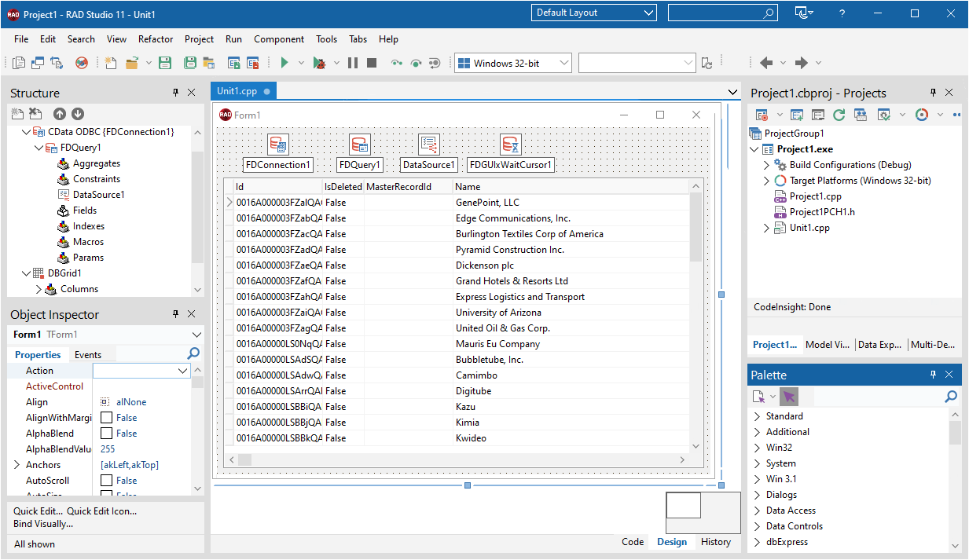Screen dimensions: 969x560
Task: Click the Quick Edit Icon... link
Action: (x=101, y=511)
